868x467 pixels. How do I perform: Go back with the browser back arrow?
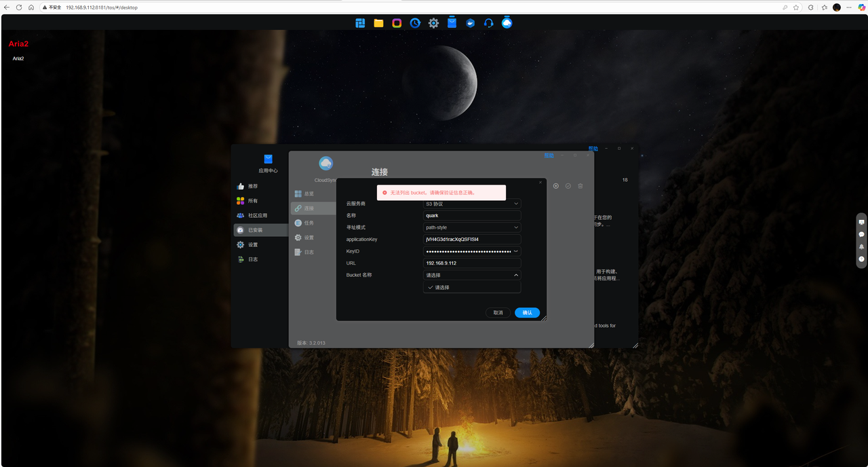[7, 7]
